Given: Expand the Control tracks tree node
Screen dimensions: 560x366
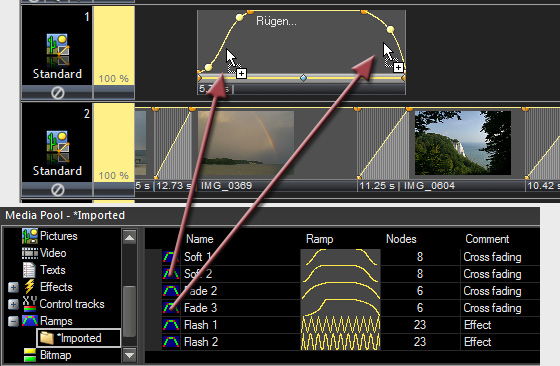Looking at the screenshot, I should [x=13, y=304].
